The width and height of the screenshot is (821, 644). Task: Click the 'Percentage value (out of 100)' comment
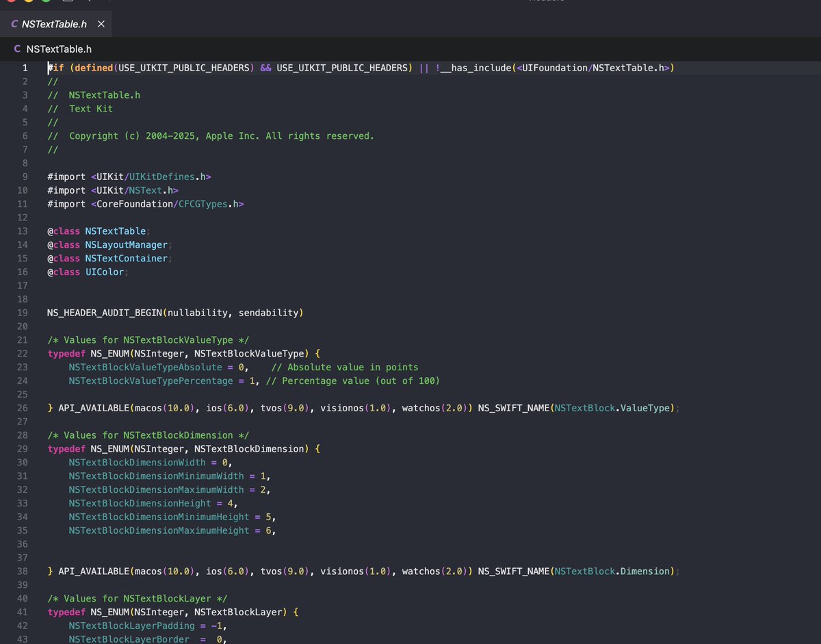pyautogui.click(x=353, y=381)
